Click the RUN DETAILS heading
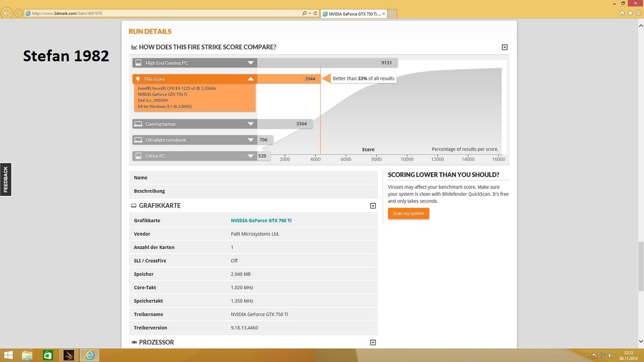 coord(150,32)
